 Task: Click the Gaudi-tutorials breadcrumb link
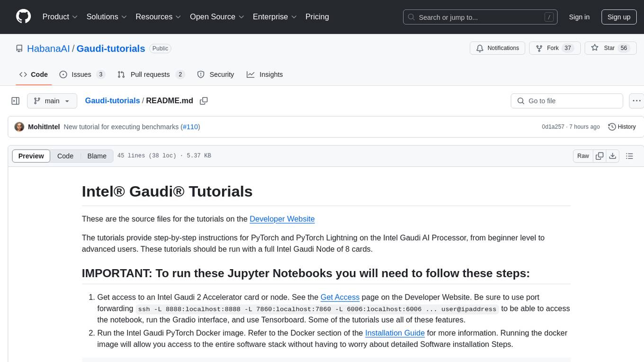click(112, 100)
